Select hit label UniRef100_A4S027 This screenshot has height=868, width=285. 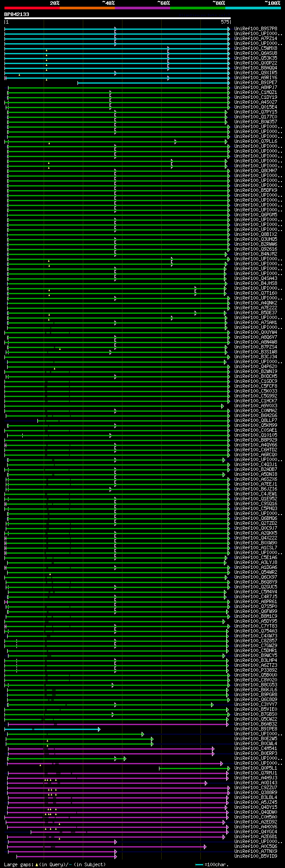click(256, 102)
